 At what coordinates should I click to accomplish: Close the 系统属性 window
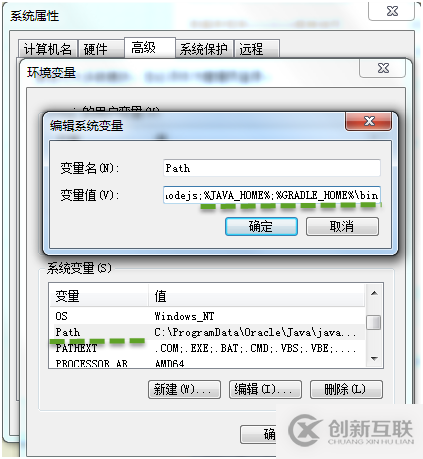pyautogui.click(x=392, y=11)
